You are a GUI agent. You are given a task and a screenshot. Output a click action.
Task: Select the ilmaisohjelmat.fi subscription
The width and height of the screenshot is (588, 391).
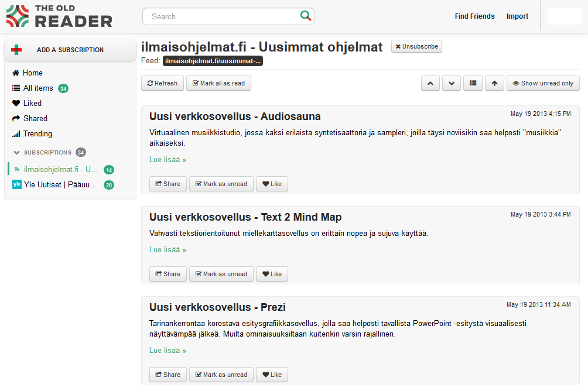tap(62, 169)
